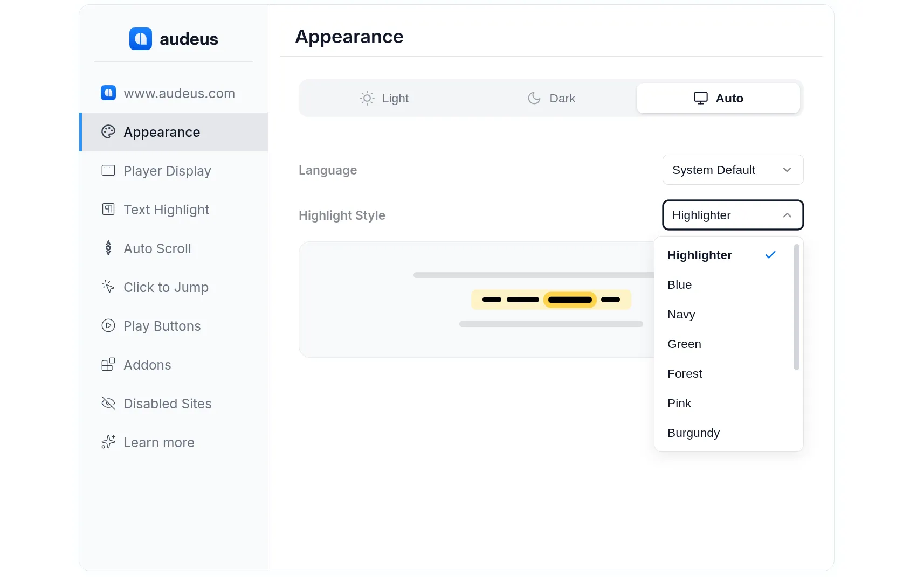Click the Learn more sparkle icon

(x=108, y=442)
